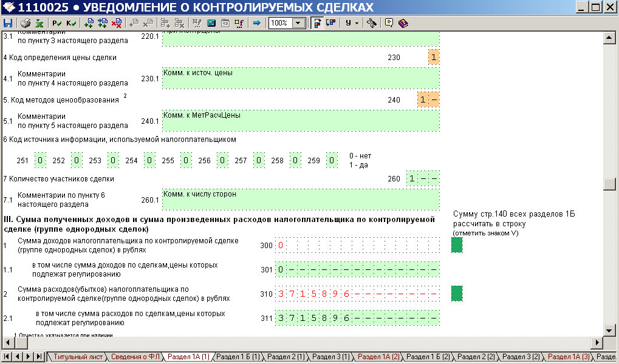Click the blue right arrow icon
This screenshot has width=619, height=364.
coord(256,23)
